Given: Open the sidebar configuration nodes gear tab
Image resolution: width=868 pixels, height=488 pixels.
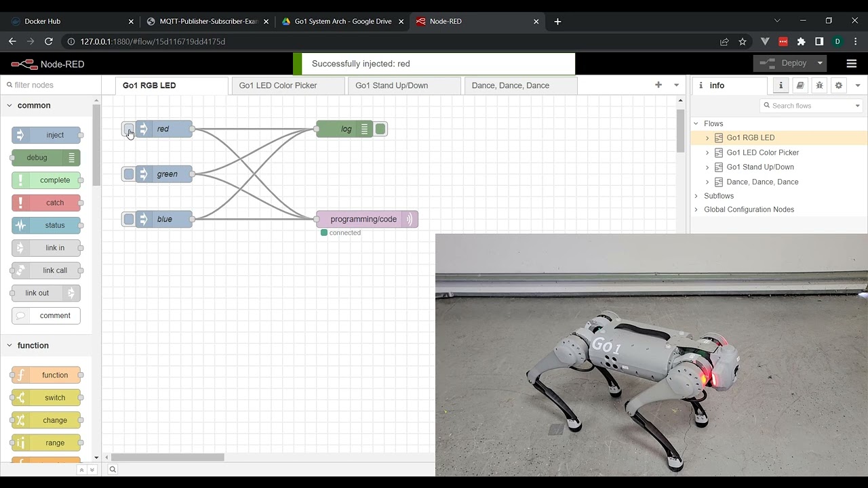Looking at the screenshot, I should pyautogui.click(x=839, y=85).
